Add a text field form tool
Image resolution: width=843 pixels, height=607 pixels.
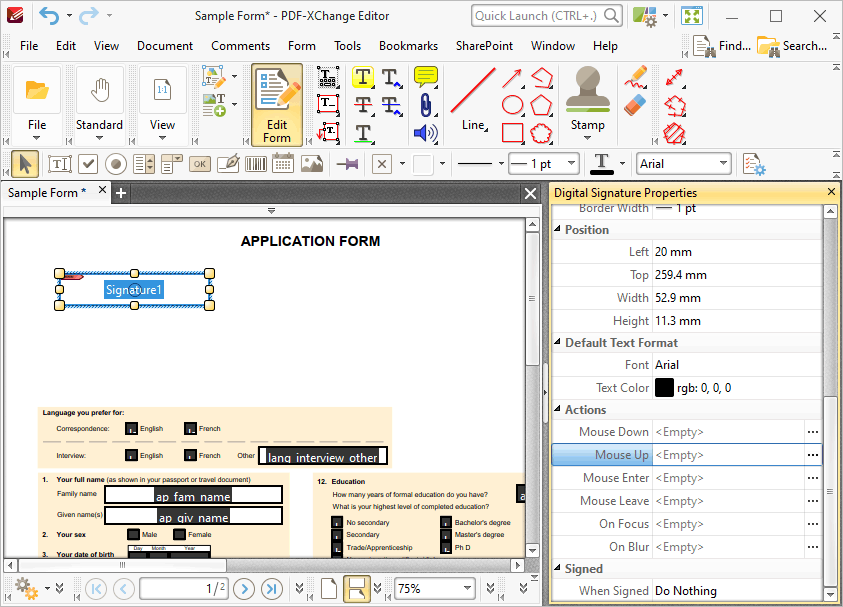[x=59, y=164]
